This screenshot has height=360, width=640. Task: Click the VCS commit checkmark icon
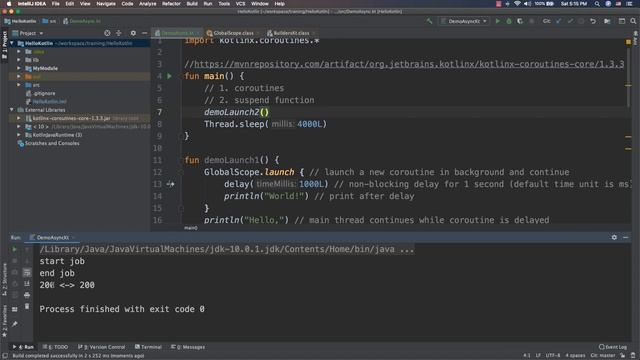point(570,21)
